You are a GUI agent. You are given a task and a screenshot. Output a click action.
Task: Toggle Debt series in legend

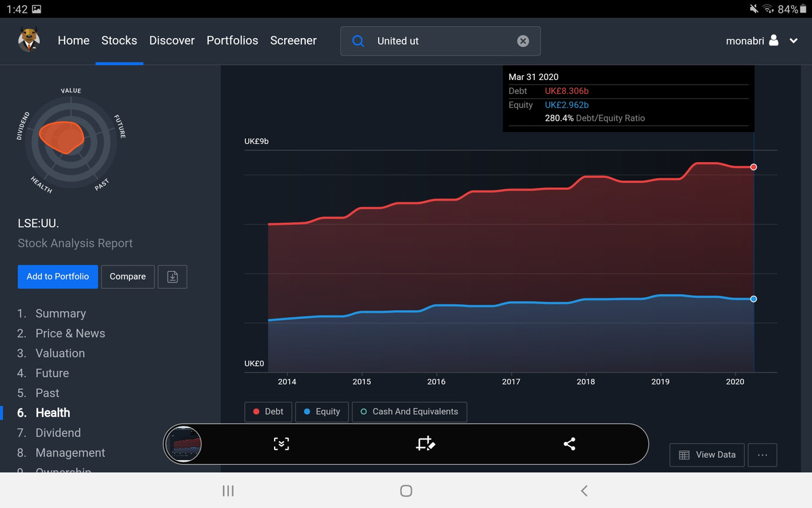coord(268,411)
